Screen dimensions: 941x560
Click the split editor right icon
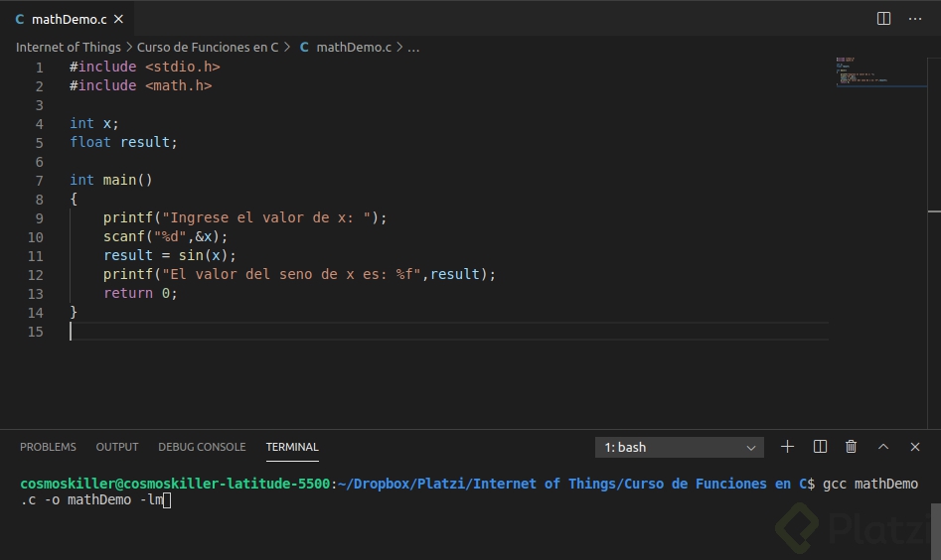[883, 19]
